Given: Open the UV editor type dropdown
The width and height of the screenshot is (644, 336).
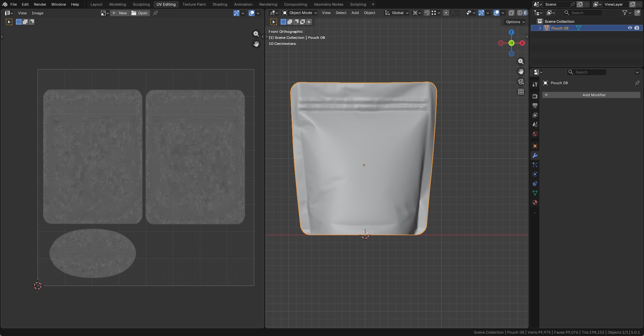Looking at the screenshot, I should coord(9,13).
